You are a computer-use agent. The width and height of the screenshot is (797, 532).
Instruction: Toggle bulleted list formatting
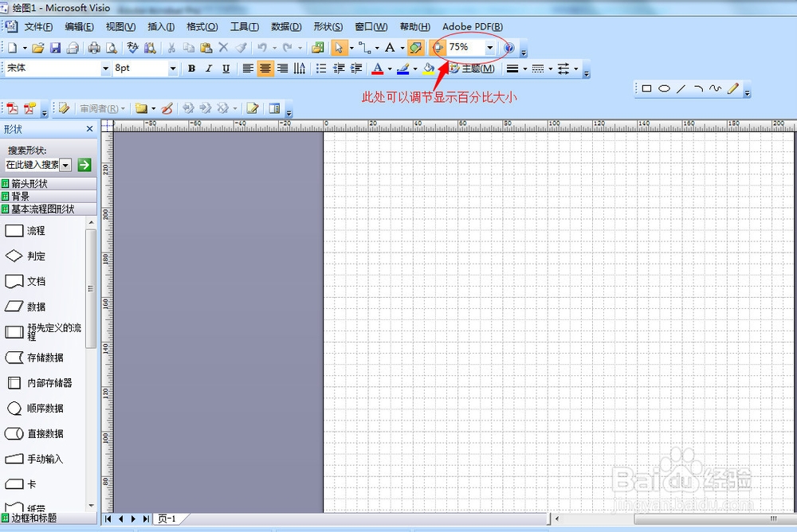click(x=320, y=68)
